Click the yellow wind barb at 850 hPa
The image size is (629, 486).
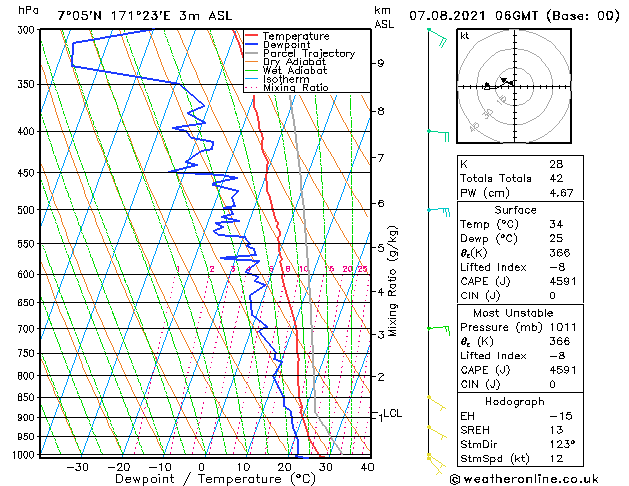[x=437, y=403]
